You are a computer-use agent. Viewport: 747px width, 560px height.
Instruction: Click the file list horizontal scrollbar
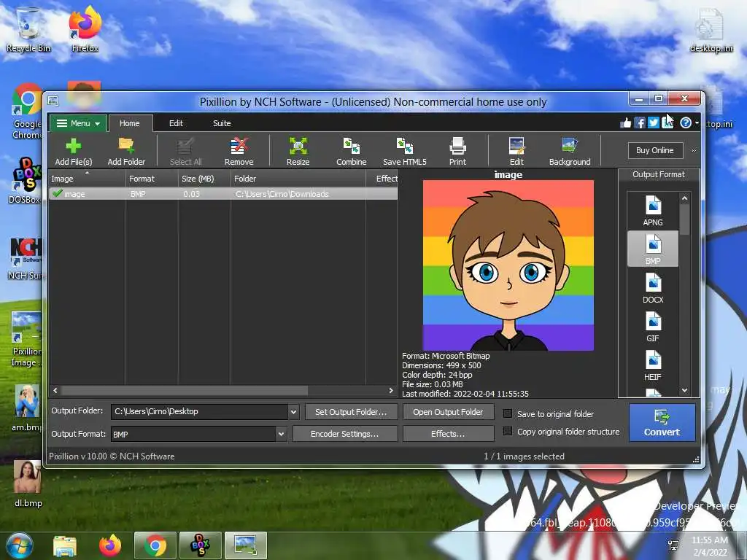185,391
